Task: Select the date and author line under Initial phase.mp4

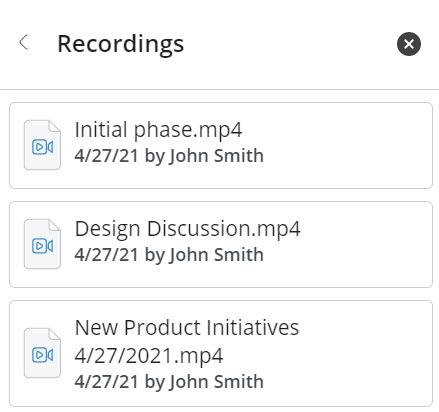Action: 169,156
